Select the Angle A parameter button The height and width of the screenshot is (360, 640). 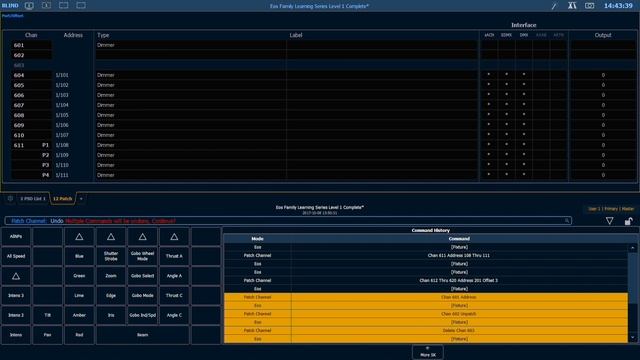coord(174,276)
